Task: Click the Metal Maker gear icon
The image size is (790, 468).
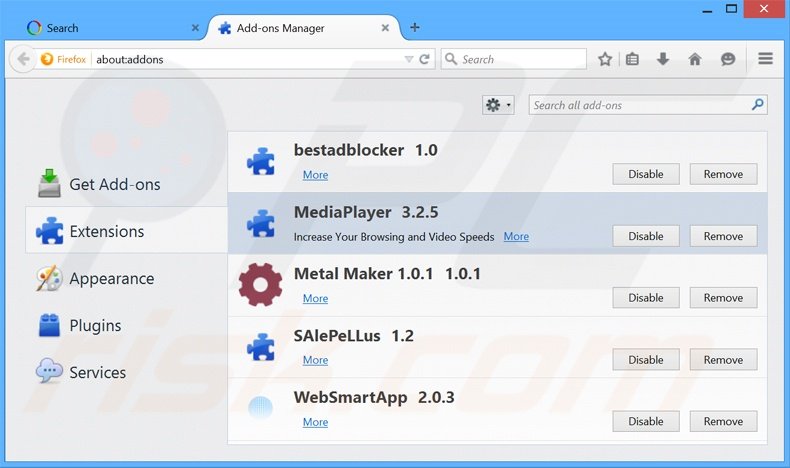Action: [260, 285]
